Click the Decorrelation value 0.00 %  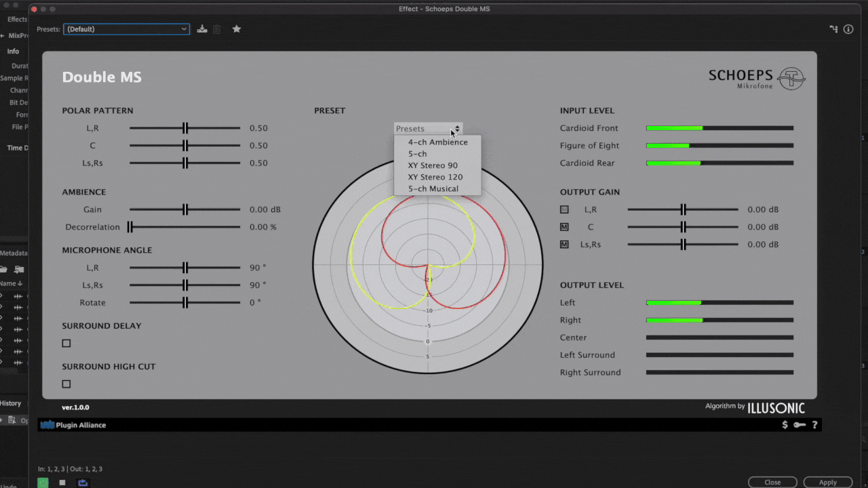[x=263, y=227]
